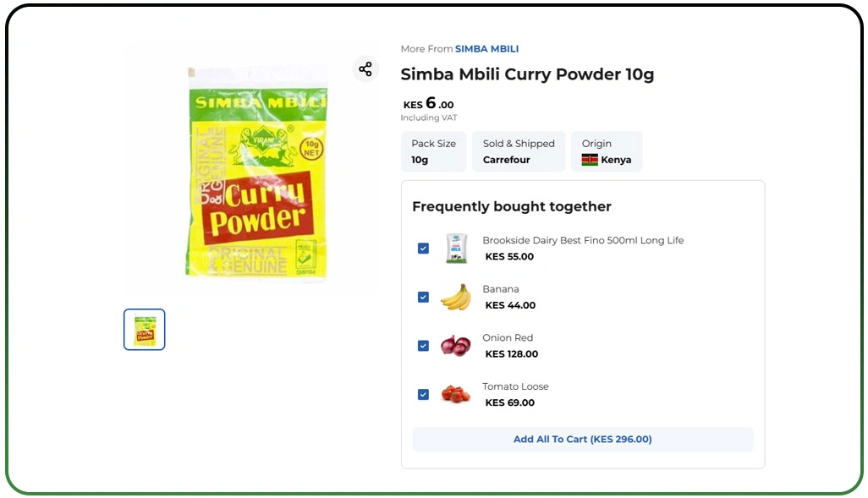Toggle the Onion Red checkbox

coord(423,346)
